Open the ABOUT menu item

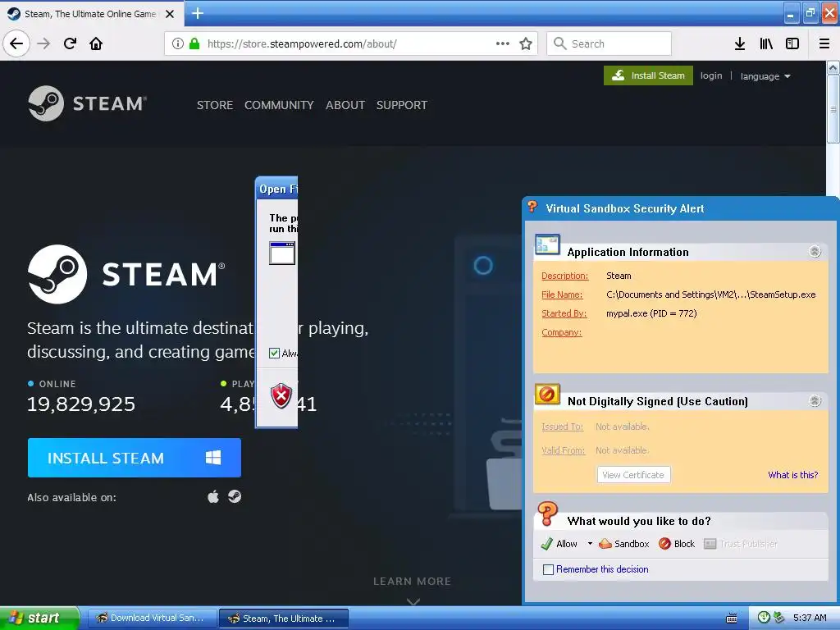click(345, 105)
